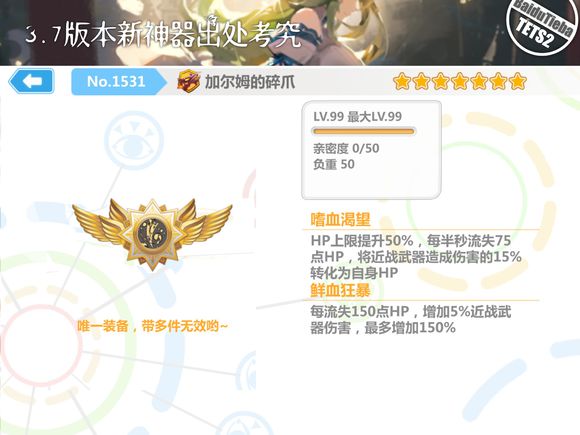580x435 pixels.
Task: Open the 鲜血狂暴 skill heading
Action: 340,290
